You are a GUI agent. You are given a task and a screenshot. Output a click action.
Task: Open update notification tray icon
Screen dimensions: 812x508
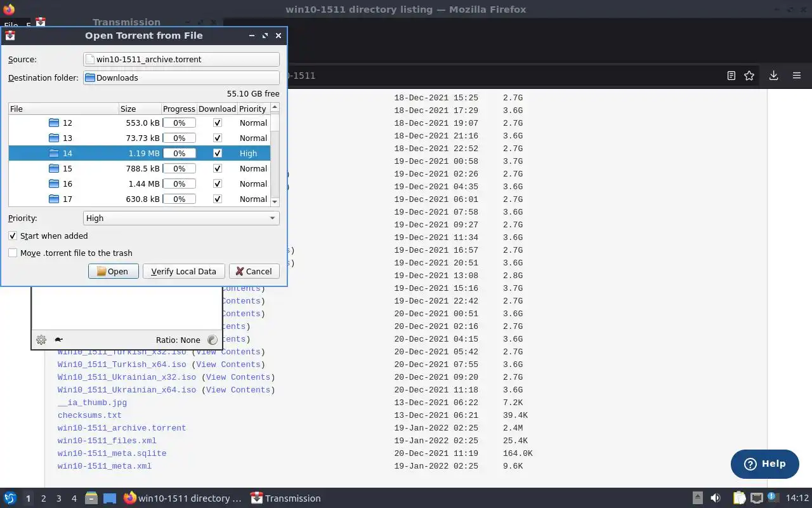773,497
